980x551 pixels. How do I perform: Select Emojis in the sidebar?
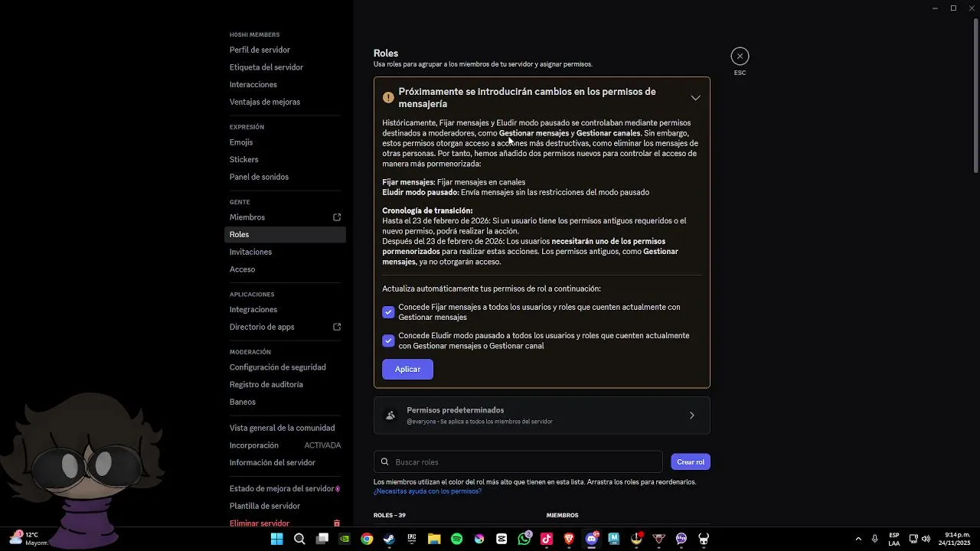click(241, 142)
